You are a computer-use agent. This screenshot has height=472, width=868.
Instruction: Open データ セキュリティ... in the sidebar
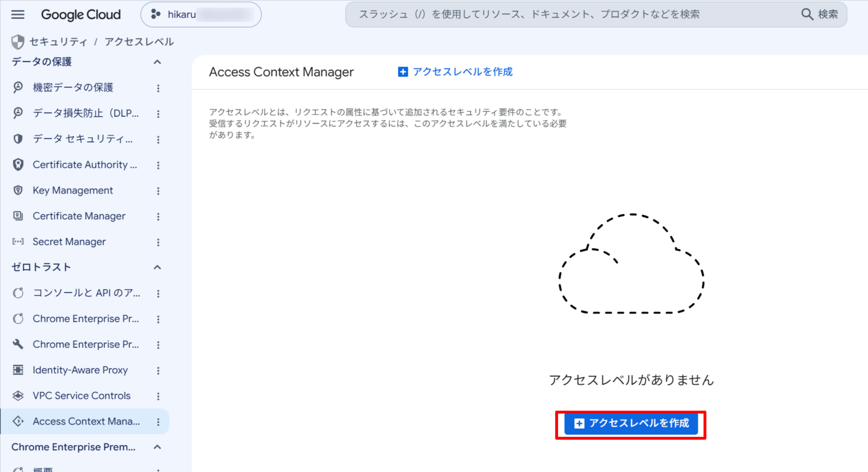pos(83,139)
